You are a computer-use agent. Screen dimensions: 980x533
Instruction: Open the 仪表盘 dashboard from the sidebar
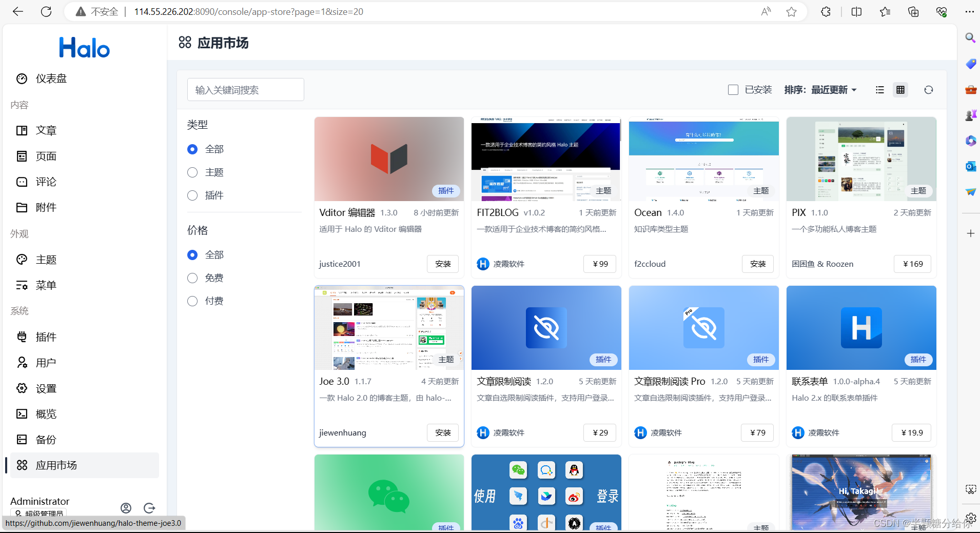coord(50,78)
